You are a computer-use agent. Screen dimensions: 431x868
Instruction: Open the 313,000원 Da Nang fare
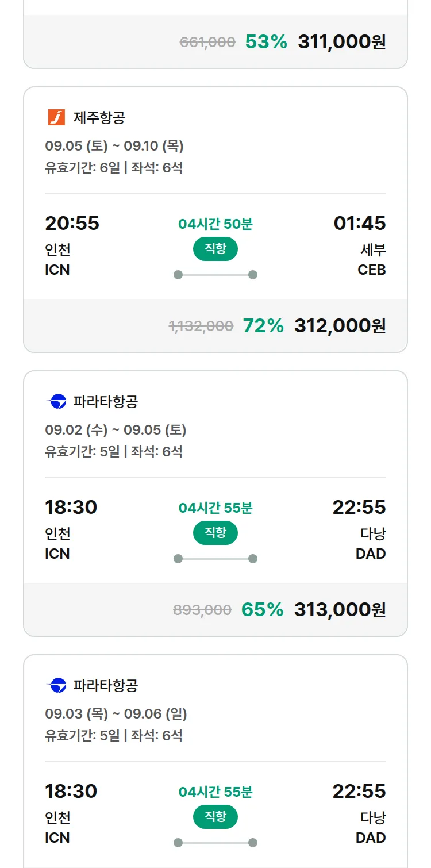[x=340, y=610]
